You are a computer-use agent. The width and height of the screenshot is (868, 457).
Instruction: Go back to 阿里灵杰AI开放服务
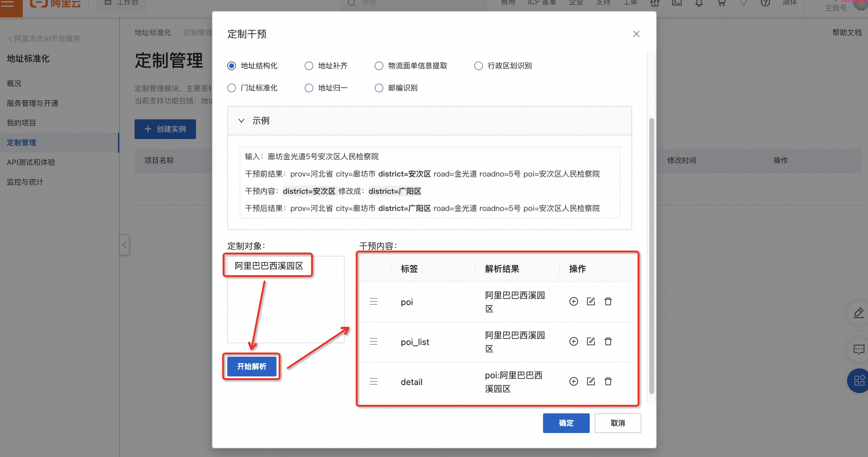[x=44, y=39]
